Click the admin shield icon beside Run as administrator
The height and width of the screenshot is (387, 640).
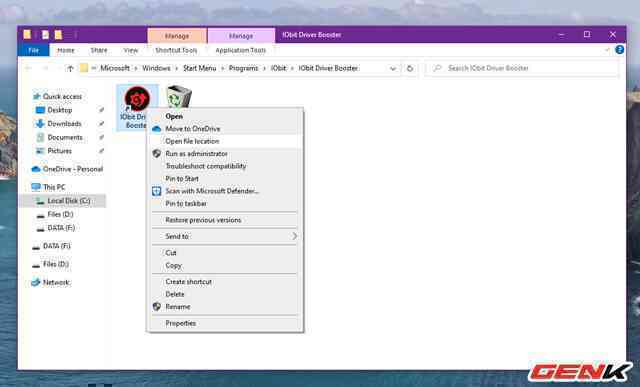(x=156, y=153)
